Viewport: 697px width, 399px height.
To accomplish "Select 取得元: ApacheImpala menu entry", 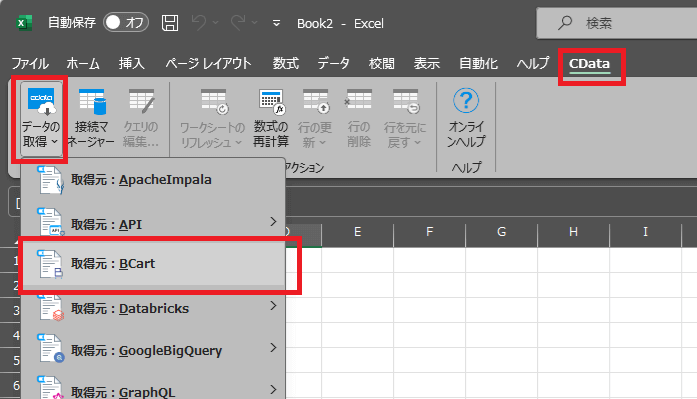I will 154,180.
